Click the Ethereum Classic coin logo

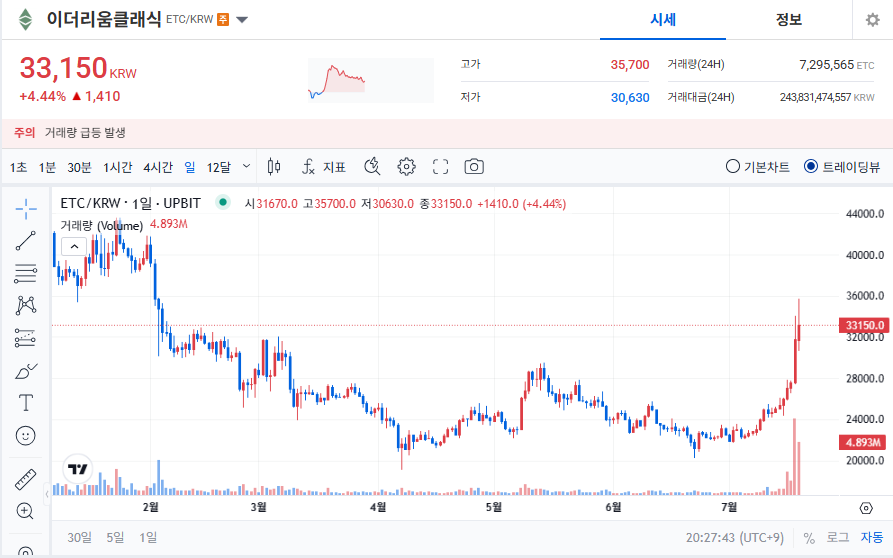pyautogui.click(x=25, y=19)
